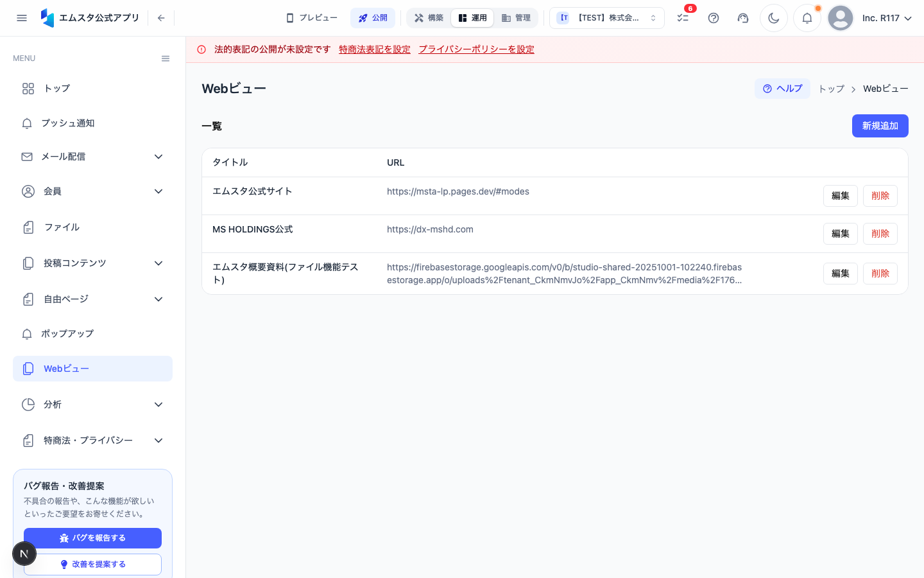
Task: Open the 【TEST】株式会... tenant selector
Action: 607,18
